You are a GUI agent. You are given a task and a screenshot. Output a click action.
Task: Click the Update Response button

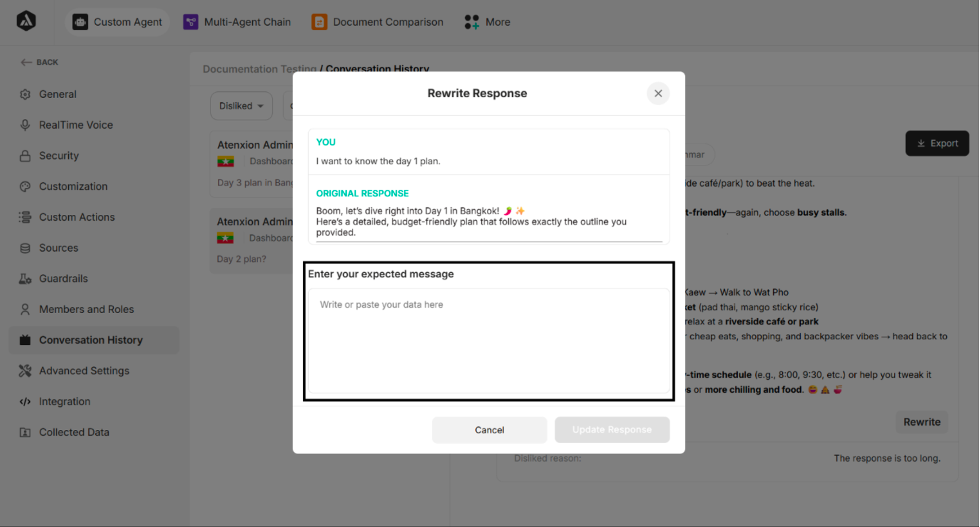(612, 429)
